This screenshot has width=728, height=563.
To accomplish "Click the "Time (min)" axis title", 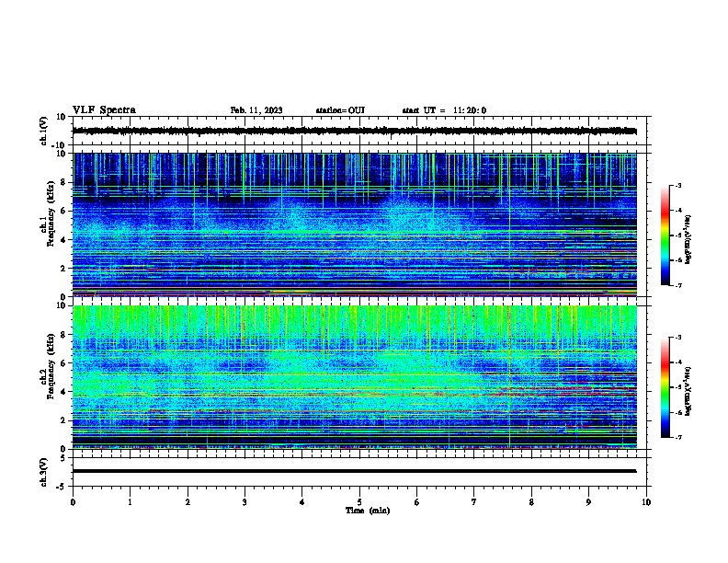I will coord(368,511).
